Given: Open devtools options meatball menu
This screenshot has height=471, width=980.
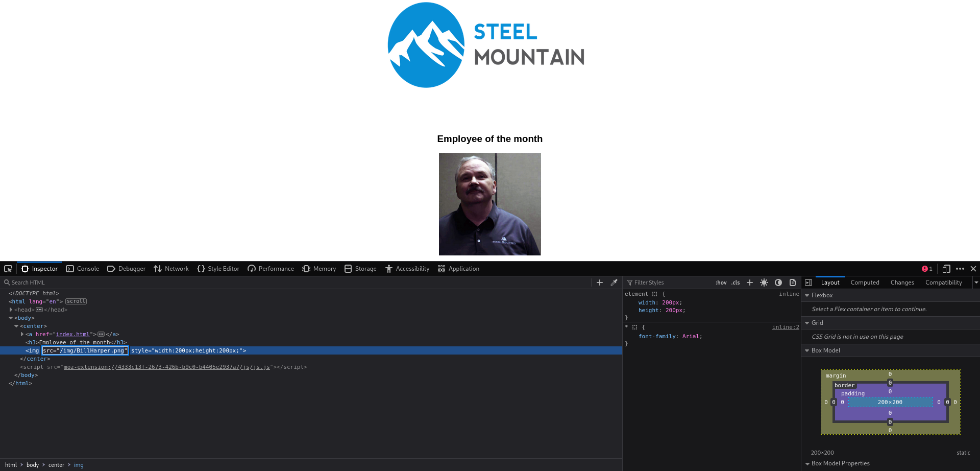Looking at the screenshot, I should (961, 268).
